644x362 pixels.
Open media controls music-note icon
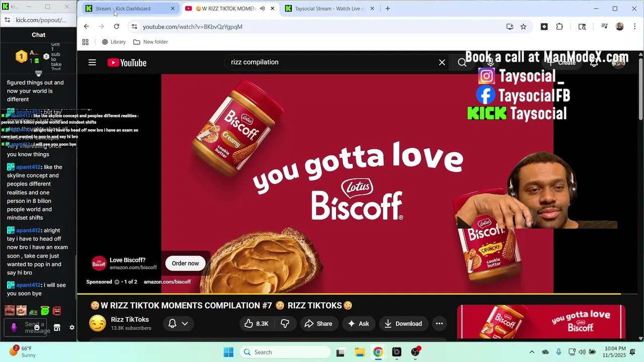point(605,27)
